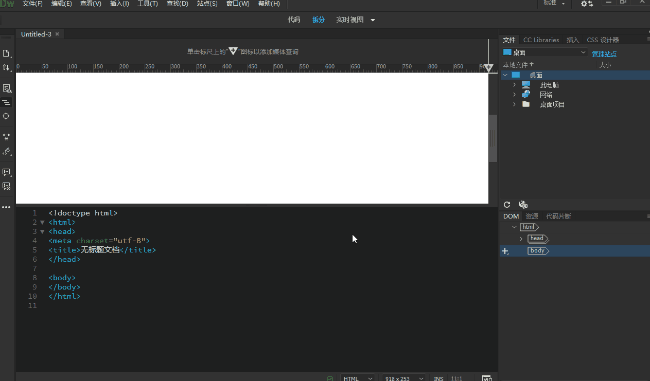Close the Untitled-3 document tab
The height and width of the screenshot is (381, 650).
pyautogui.click(x=57, y=34)
